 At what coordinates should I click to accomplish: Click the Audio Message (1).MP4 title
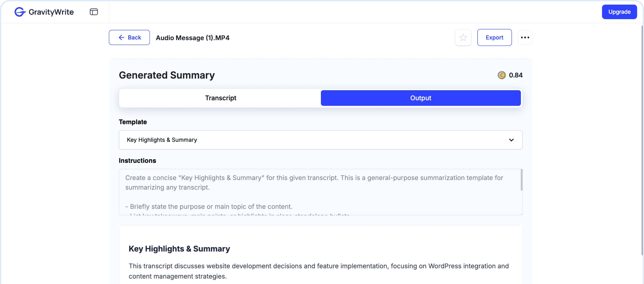point(192,38)
